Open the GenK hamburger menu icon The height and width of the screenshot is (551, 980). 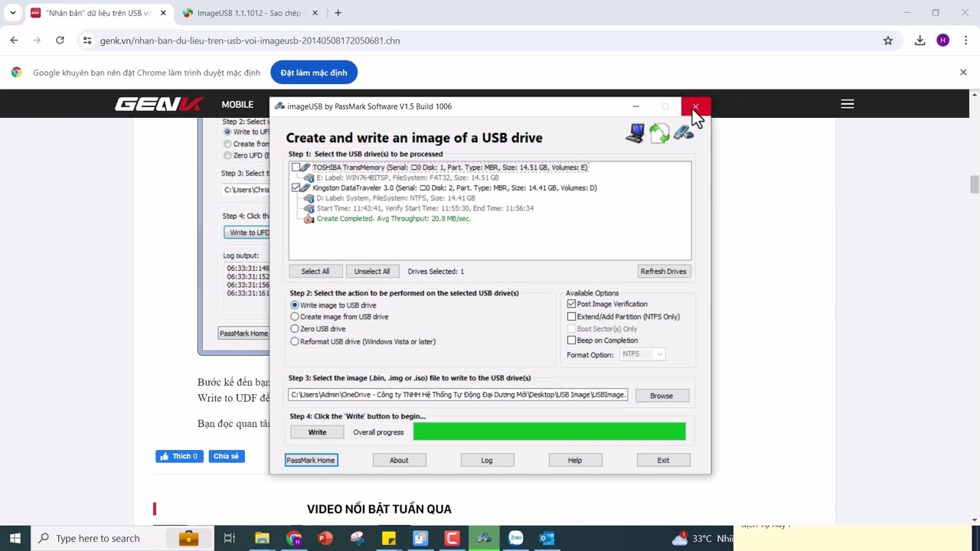[847, 104]
